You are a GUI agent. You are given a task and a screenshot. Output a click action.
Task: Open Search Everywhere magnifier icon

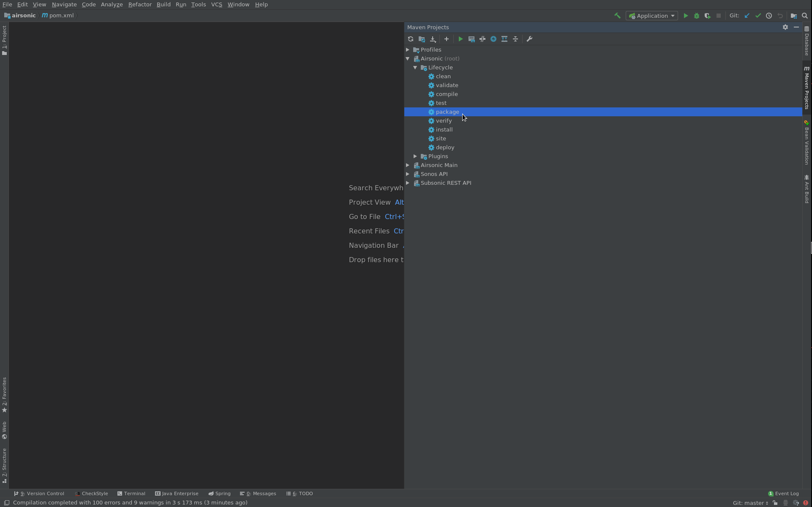pos(805,16)
